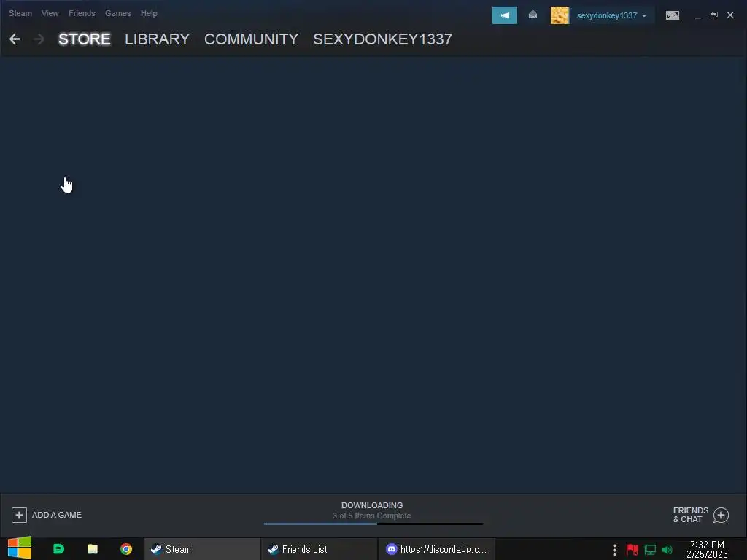This screenshot has width=747, height=560.
Task: Open the DOWNLOADING status details
Action: click(372, 505)
